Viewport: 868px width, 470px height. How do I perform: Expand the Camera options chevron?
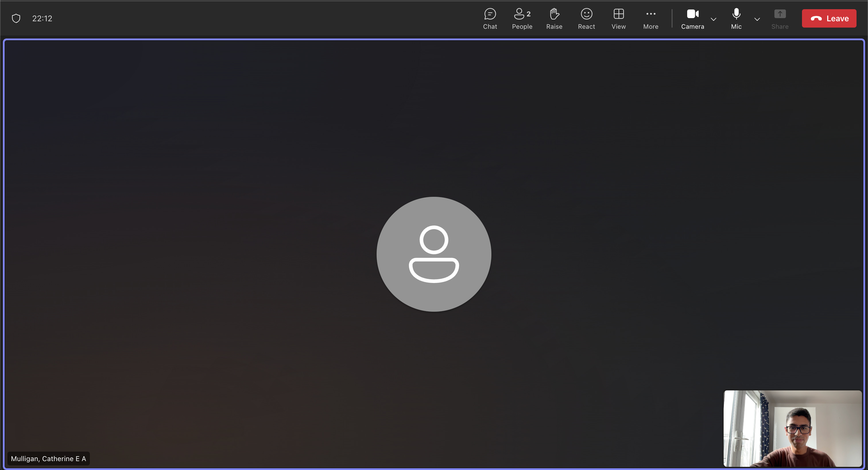click(x=713, y=19)
